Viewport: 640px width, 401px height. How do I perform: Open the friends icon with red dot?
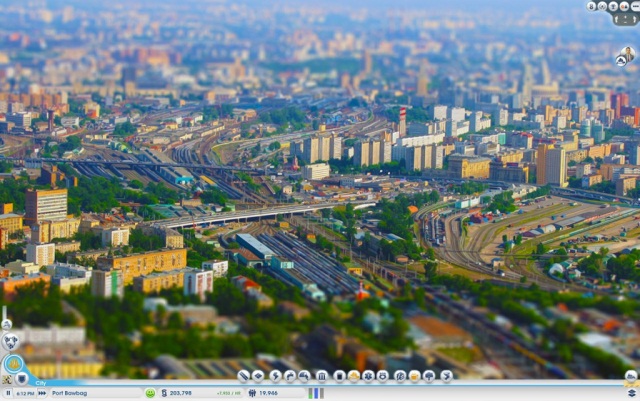pos(624,6)
